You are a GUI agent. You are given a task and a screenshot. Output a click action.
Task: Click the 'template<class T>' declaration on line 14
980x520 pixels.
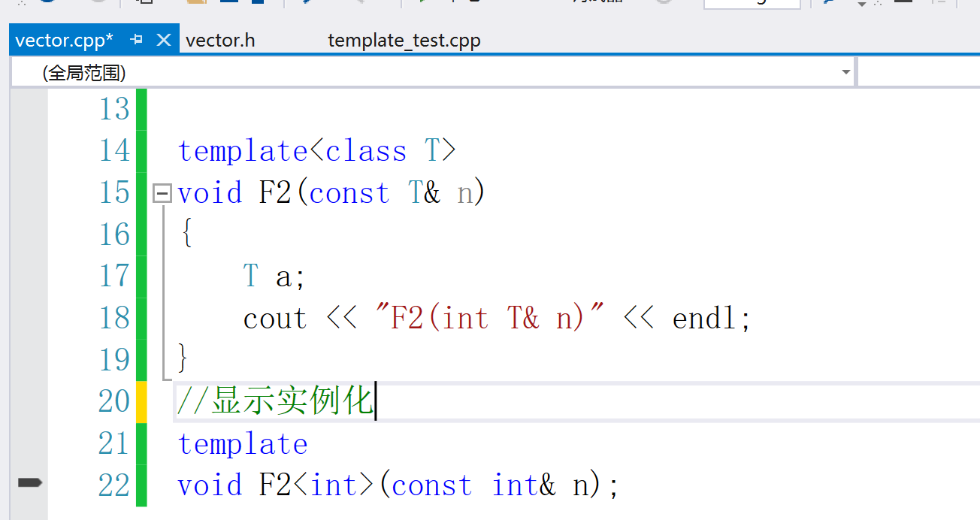(316, 151)
